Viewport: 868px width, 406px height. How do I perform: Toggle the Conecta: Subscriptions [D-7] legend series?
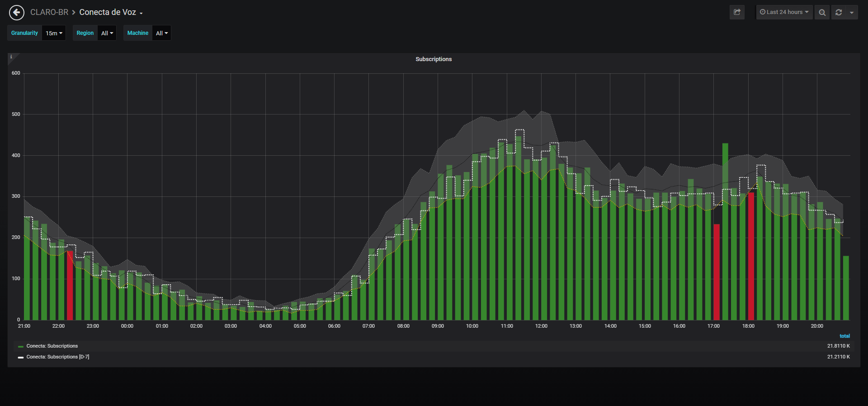[x=58, y=357]
